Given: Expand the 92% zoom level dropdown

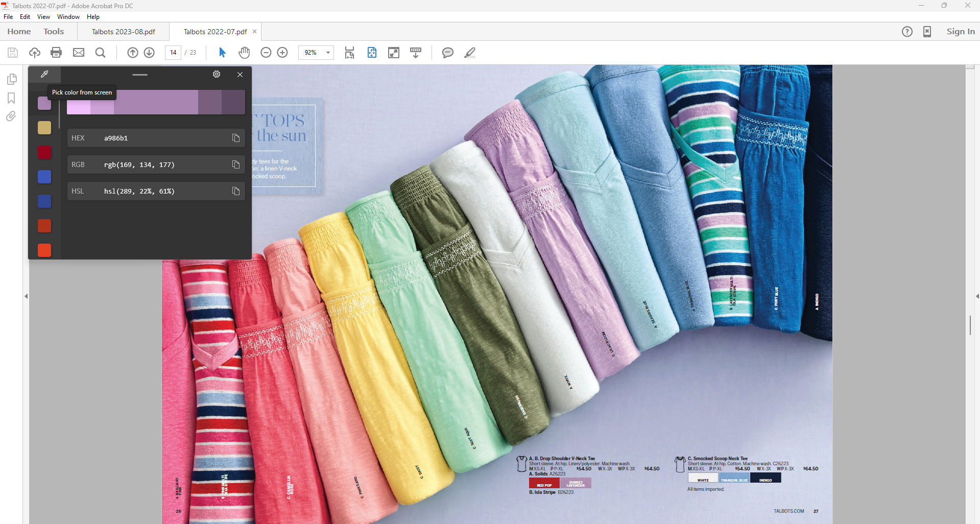Looking at the screenshot, I should [x=328, y=53].
